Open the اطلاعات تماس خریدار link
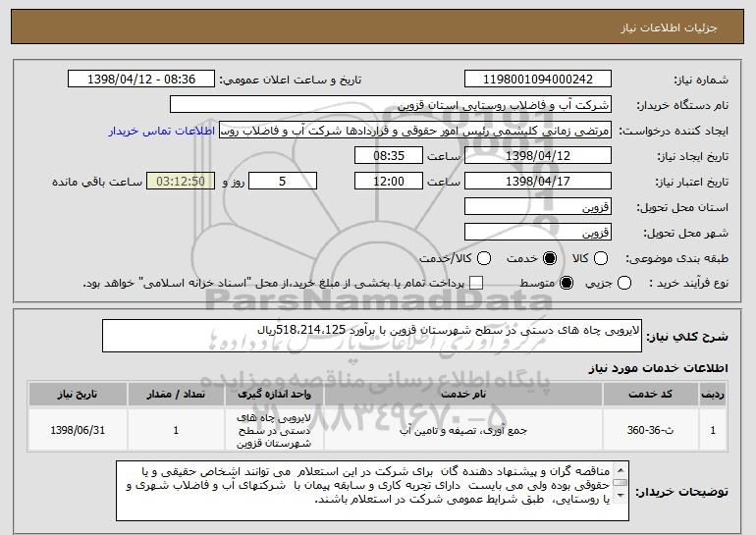The height and width of the screenshot is (535, 756). click(162, 131)
